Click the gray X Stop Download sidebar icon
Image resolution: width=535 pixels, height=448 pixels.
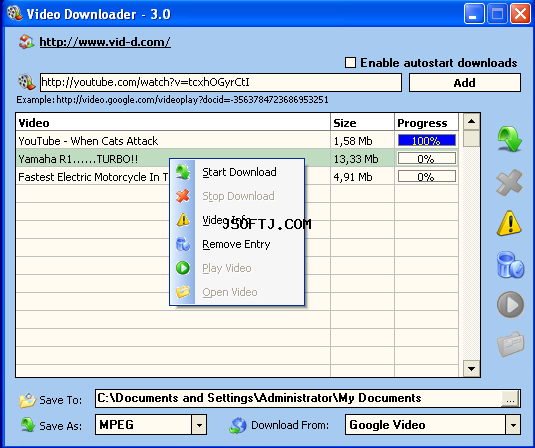click(x=509, y=182)
